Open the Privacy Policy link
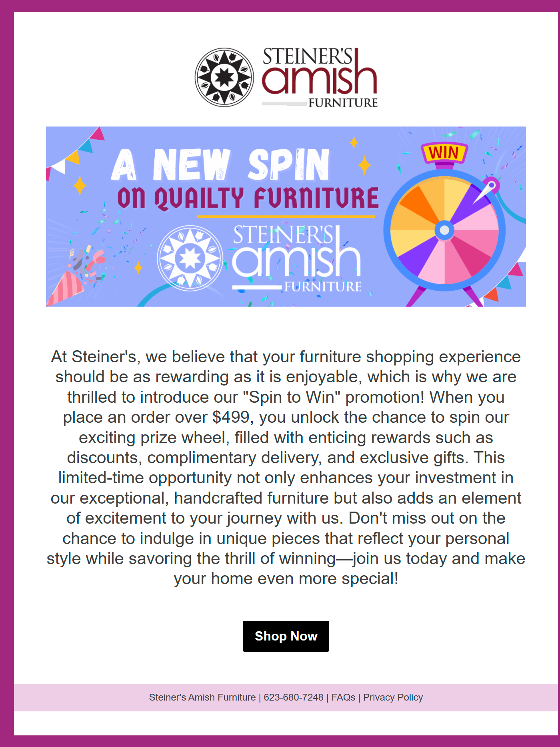This screenshot has width=560, height=747. tap(393, 697)
